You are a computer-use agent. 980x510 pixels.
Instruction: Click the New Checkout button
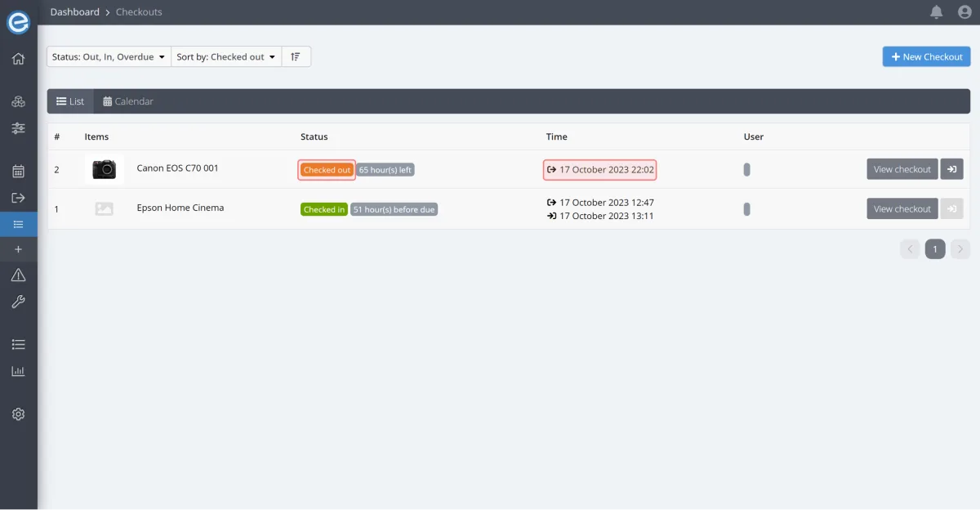(926, 57)
